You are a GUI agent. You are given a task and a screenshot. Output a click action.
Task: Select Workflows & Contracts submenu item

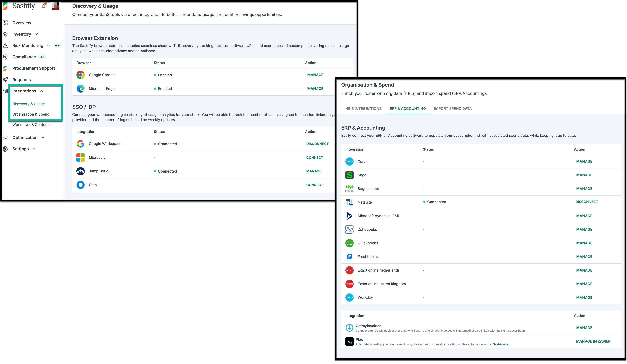(32, 125)
